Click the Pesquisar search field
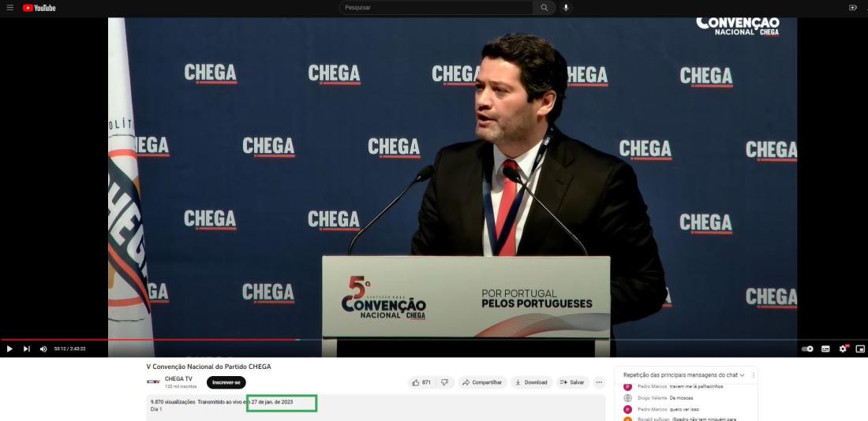This screenshot has height=421, width=868. (436, 8)
